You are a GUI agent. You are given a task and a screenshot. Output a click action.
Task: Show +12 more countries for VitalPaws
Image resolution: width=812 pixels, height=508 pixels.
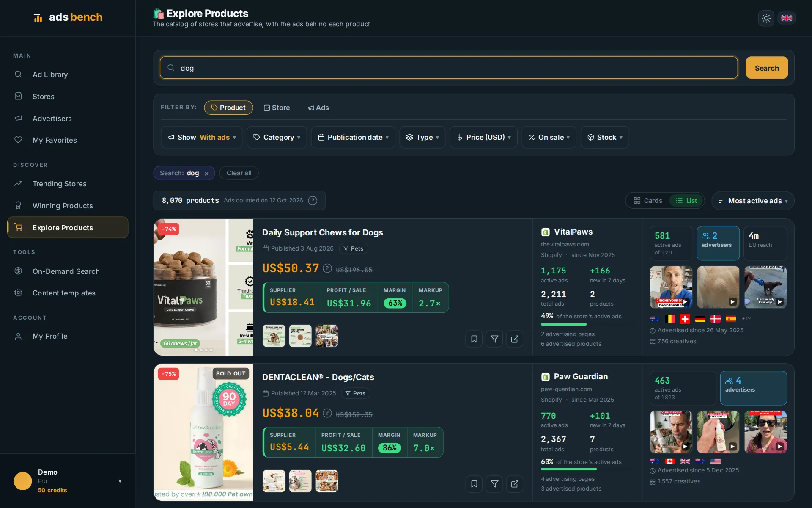(746, 319)
